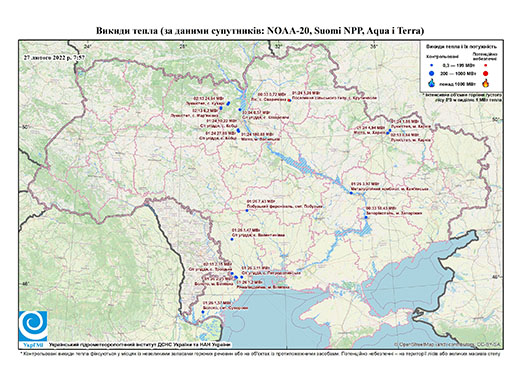Click the 24° longitude tick label

point(88,47)
